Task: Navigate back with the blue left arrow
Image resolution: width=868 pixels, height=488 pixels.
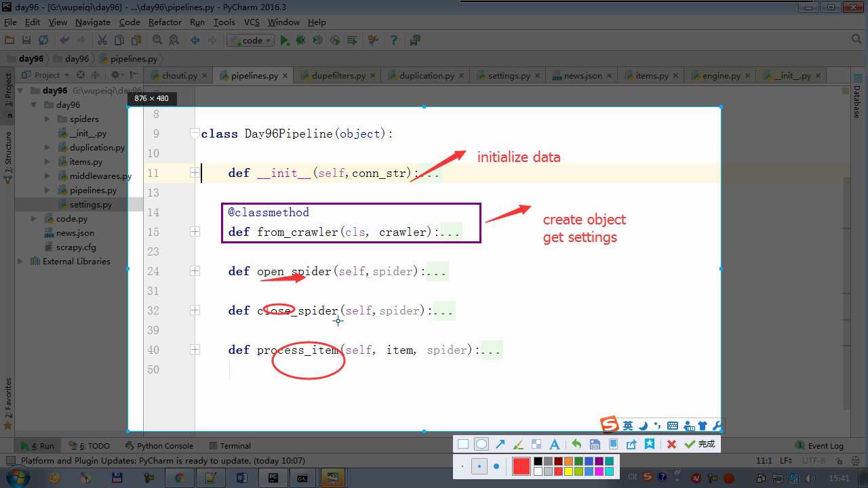Action: point(195,41)
